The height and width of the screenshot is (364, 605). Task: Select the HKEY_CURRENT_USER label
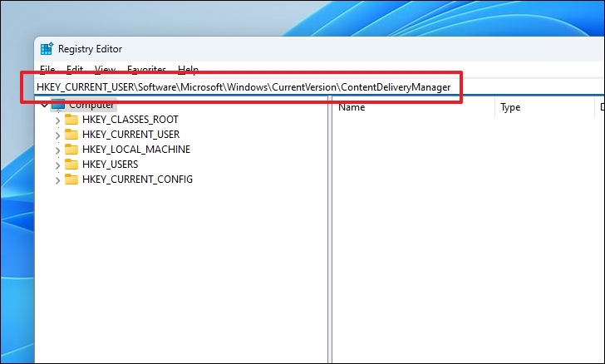coord(131,135)
